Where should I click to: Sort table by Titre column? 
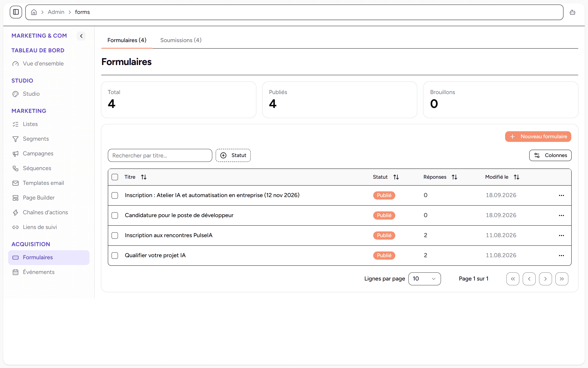[136, 177]
